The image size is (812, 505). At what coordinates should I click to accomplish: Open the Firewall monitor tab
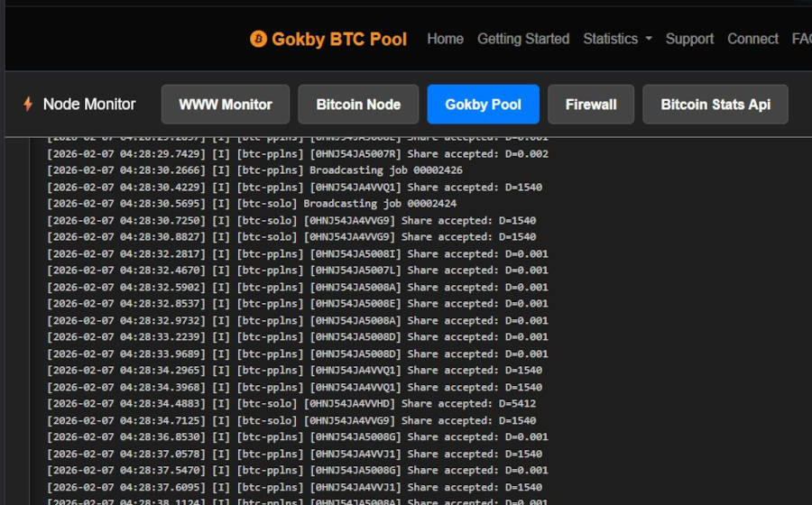(591, 105)
